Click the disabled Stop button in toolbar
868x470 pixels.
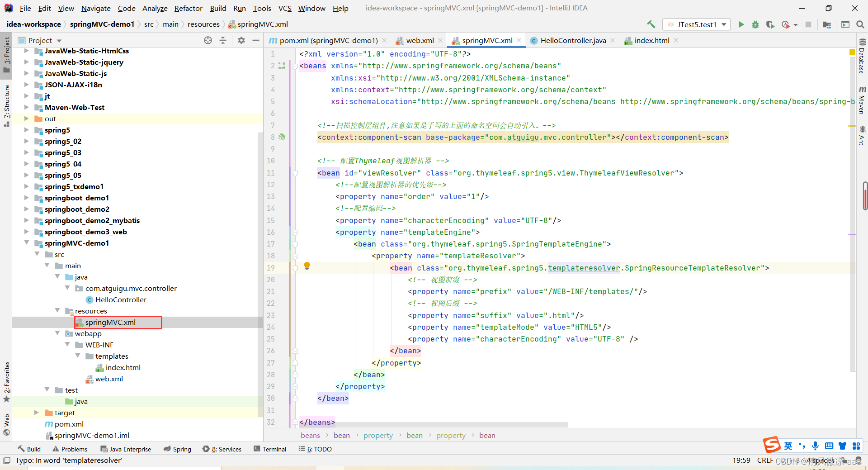(808, 24)
